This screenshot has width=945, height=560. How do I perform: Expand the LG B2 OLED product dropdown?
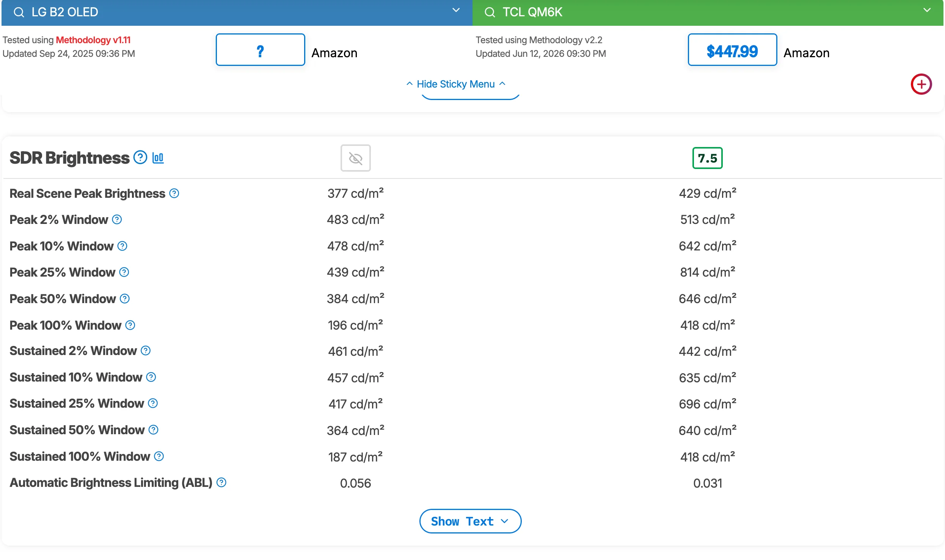[x=456, y=11]
